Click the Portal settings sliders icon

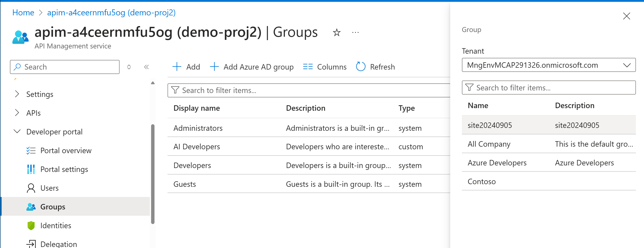point(31,169)
